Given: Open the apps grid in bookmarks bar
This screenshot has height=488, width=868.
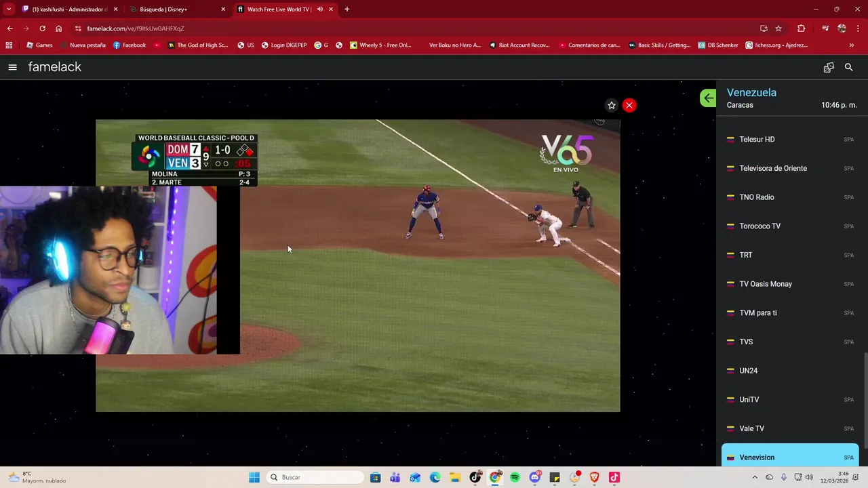Looking at the screenshot, I should [x=9, y=45].
